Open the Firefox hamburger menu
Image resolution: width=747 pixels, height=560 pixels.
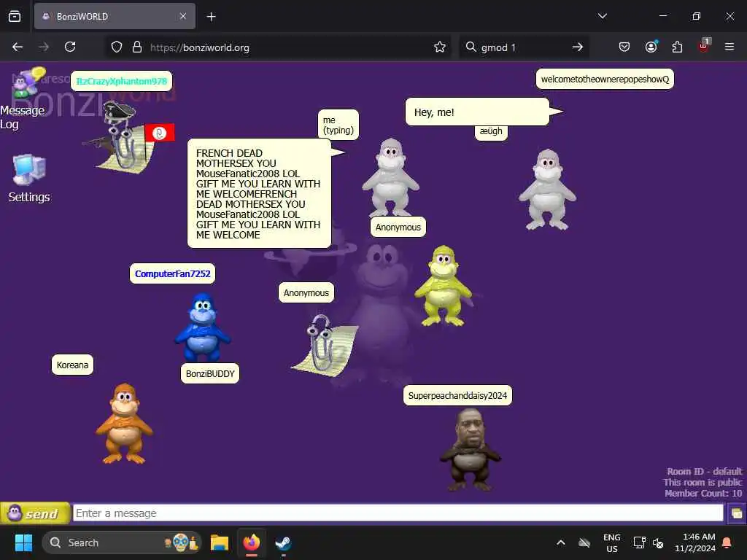click(x=729, y=47)
